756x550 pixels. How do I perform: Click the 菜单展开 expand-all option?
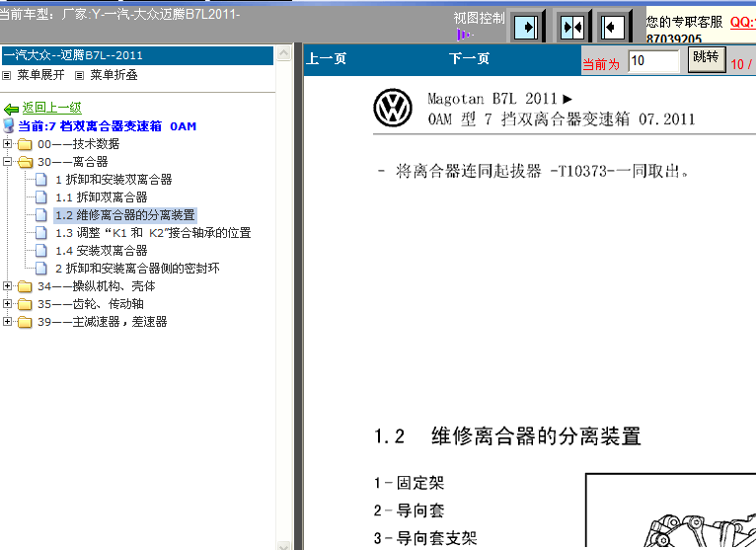pyautogui.click(x=40, y=75)
